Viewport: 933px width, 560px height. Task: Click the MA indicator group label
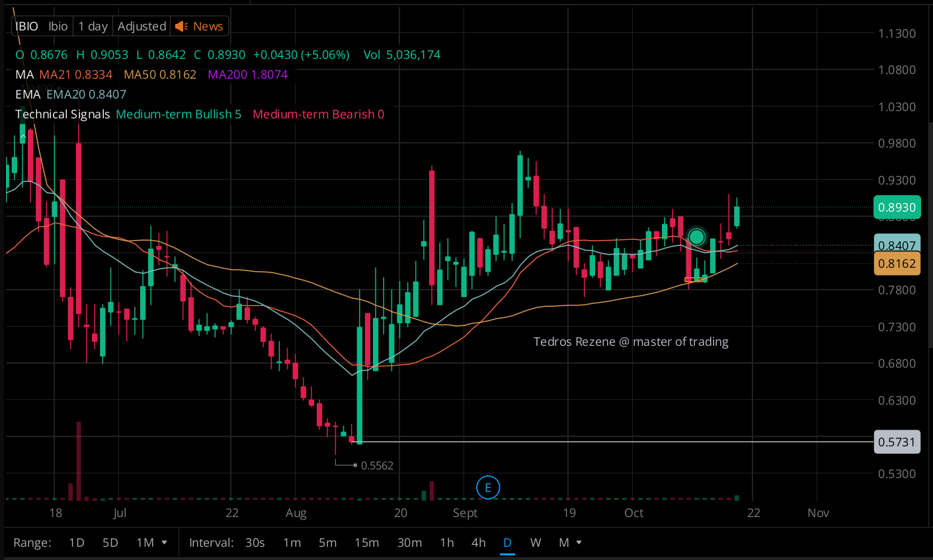click(x=24, y=75)
